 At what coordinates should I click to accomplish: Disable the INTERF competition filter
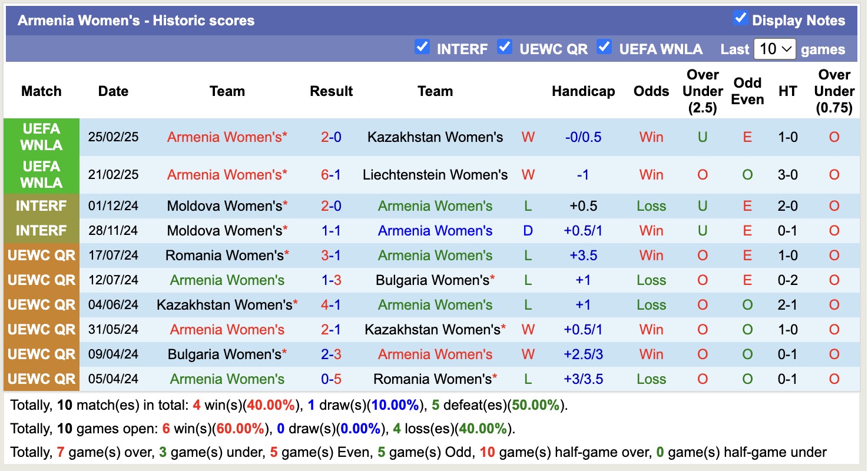pos(422,48)
